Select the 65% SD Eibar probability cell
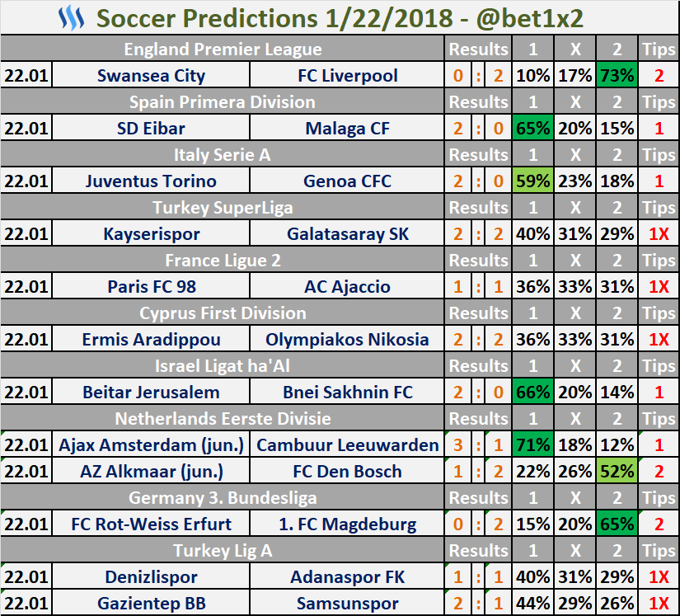 tap(532, 129)
